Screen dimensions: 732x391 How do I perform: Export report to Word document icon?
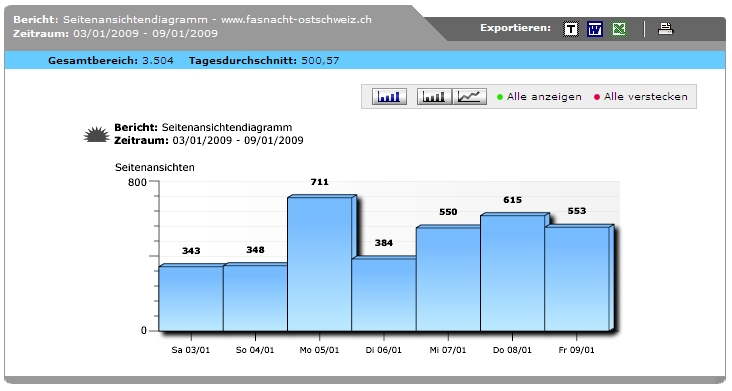click(595, 29)
